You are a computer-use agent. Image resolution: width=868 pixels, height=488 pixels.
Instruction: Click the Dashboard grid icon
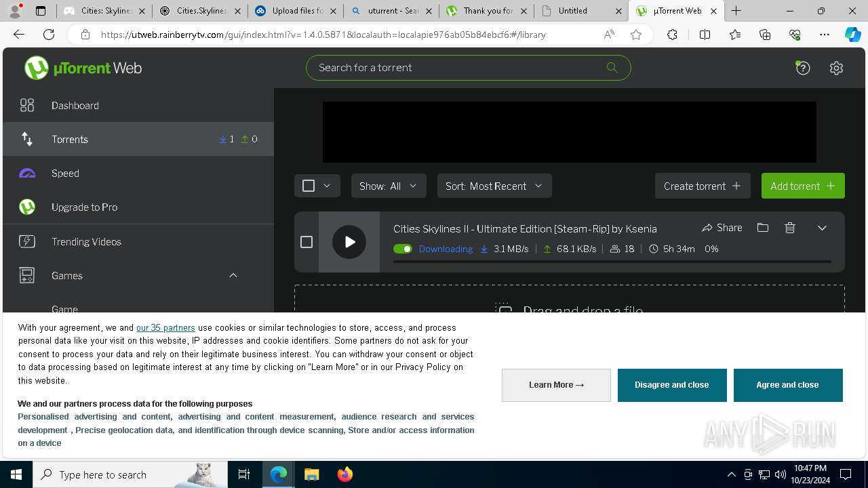[27, 105]
